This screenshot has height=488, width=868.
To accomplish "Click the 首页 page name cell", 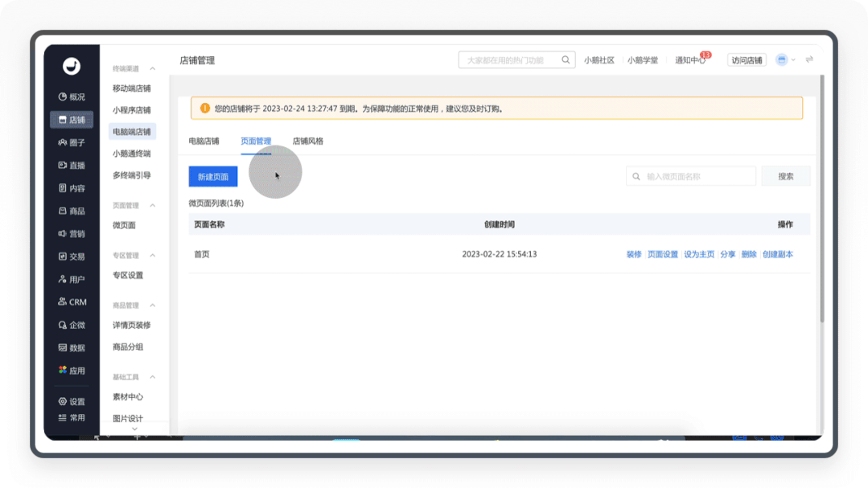I will (x=201, y=254).
